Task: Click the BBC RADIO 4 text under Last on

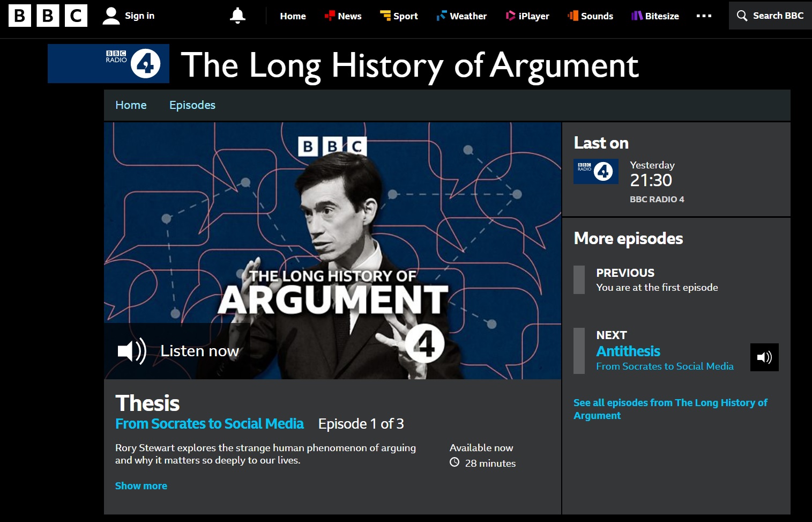Action: click(657, 199)
